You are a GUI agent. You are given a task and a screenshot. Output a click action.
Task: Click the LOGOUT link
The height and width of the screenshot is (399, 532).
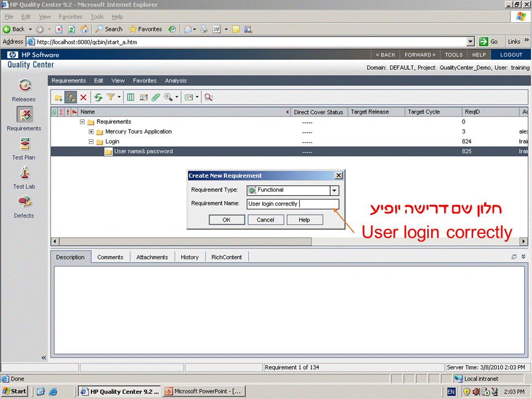(511, 55)
